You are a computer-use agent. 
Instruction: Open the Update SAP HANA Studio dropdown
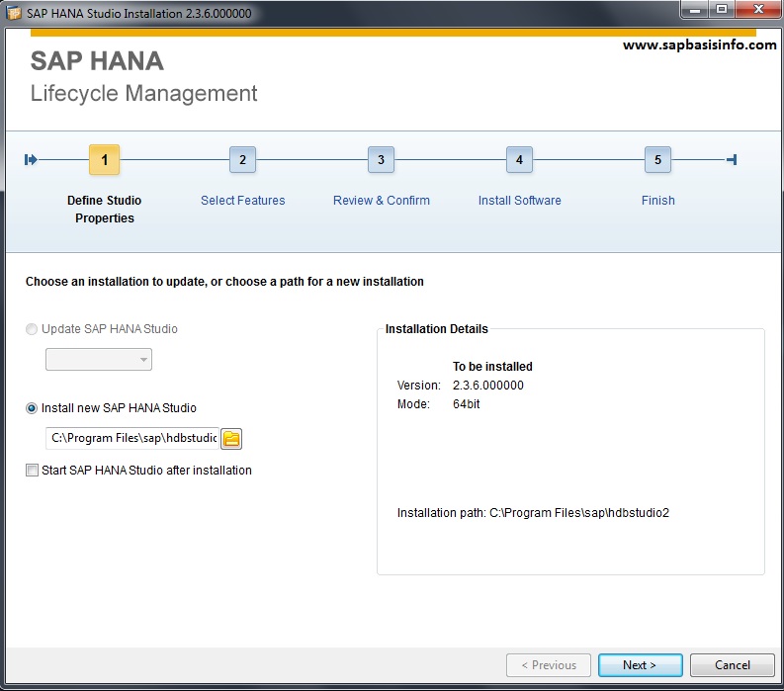pos(99,360)
